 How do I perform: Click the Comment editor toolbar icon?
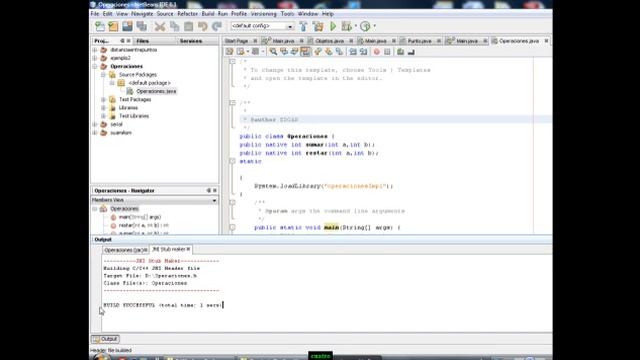[x=400, y=52]
